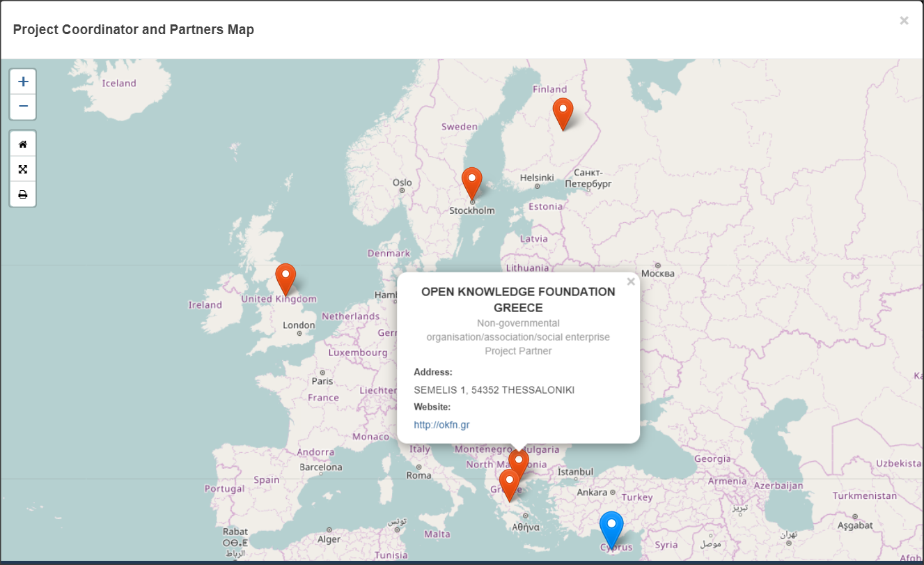Select the orange marker on United Kingdom
Viewport: 924px width, 565px height.
(285, 279)
